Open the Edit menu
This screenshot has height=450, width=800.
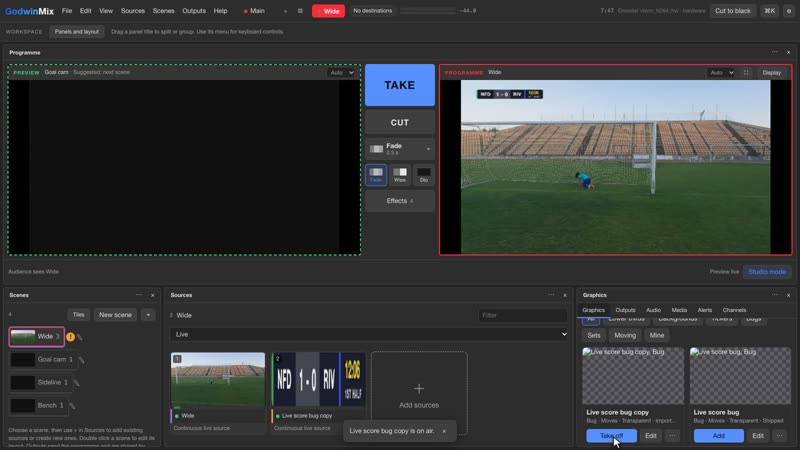coord(85,11)
